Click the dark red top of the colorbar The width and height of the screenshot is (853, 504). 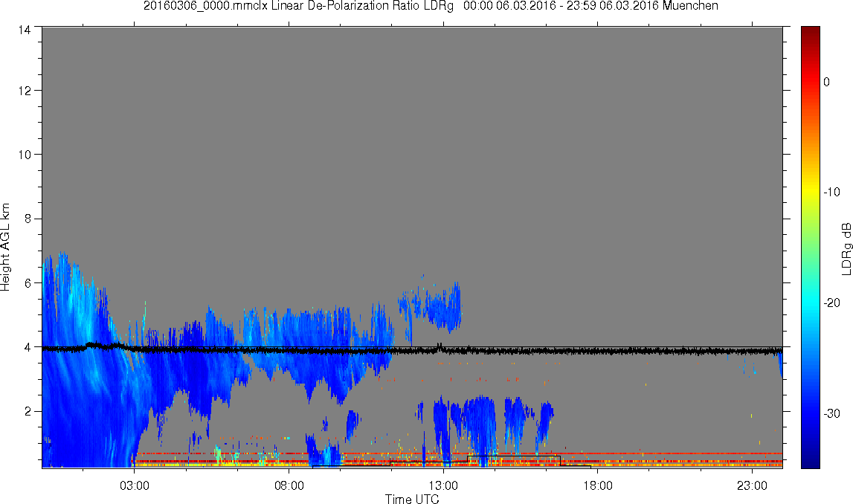tap(810, 33)
